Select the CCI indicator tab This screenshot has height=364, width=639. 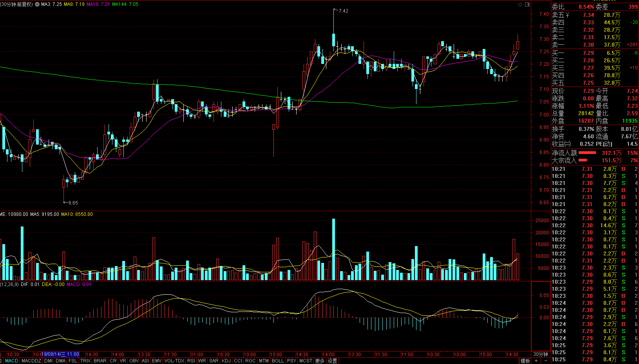pyautogui.click(x=238, y=360)
